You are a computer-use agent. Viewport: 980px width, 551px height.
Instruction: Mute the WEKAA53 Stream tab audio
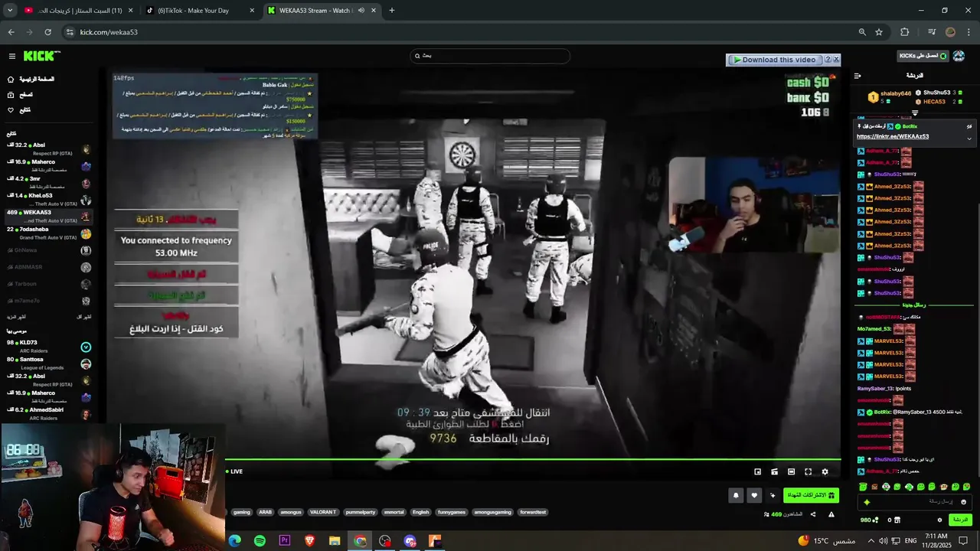[361, 11]
